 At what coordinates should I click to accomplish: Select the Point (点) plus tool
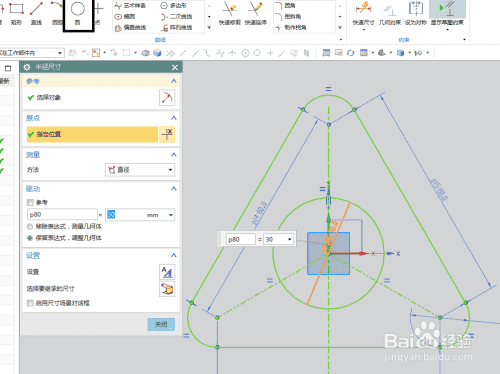tap(98, 13)
